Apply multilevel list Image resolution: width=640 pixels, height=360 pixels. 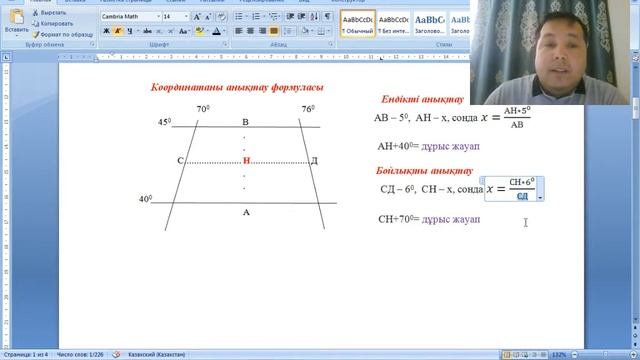point(273,16)
